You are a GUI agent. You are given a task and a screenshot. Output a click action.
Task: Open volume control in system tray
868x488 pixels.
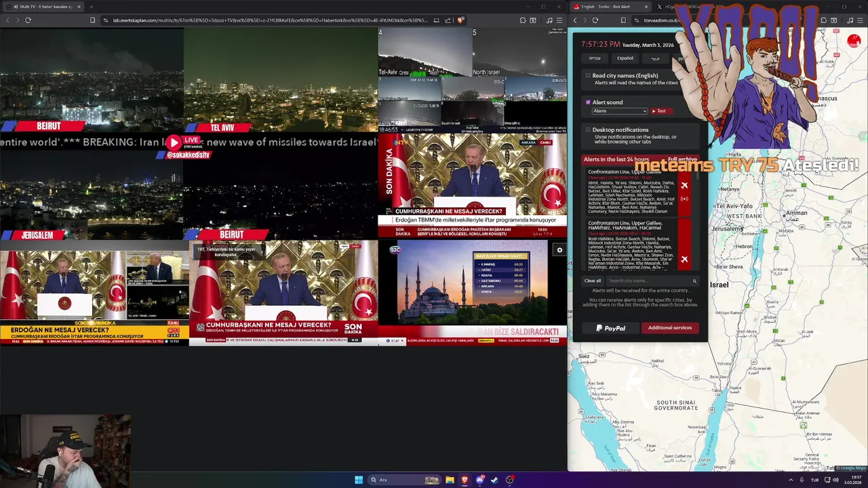[x=835, y=480]
